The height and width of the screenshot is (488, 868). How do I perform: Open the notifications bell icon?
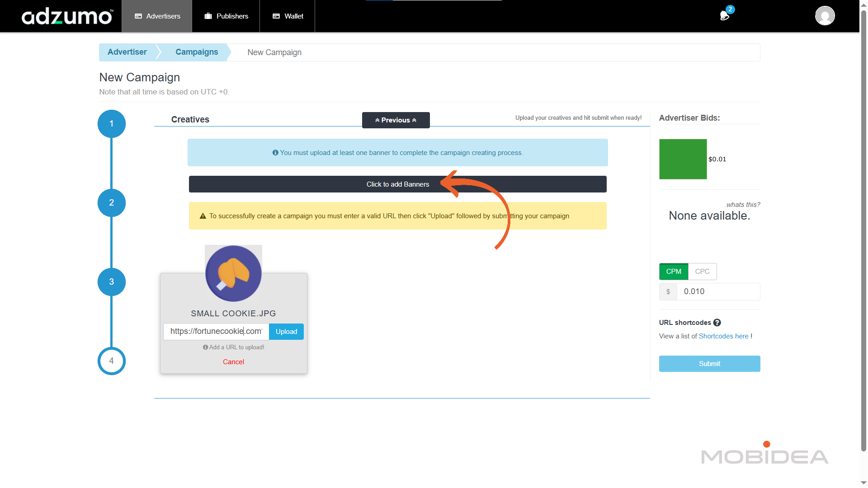[724, 16]
